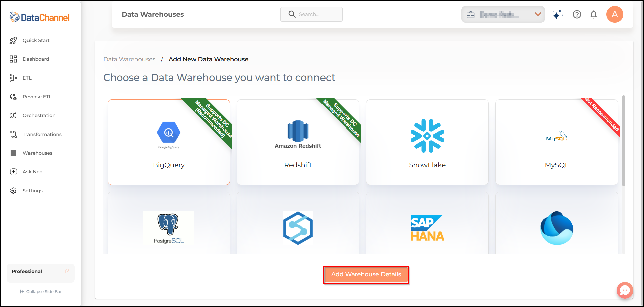
Task: Open the Reverse ETL menu item
Action: click(37, 97)
